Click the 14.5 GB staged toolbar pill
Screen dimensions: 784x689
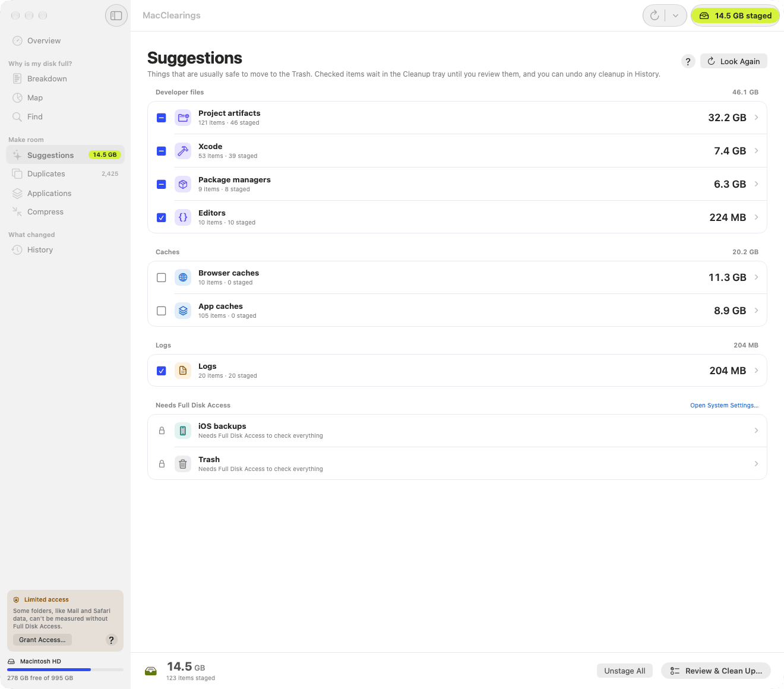tap(735, 15)
